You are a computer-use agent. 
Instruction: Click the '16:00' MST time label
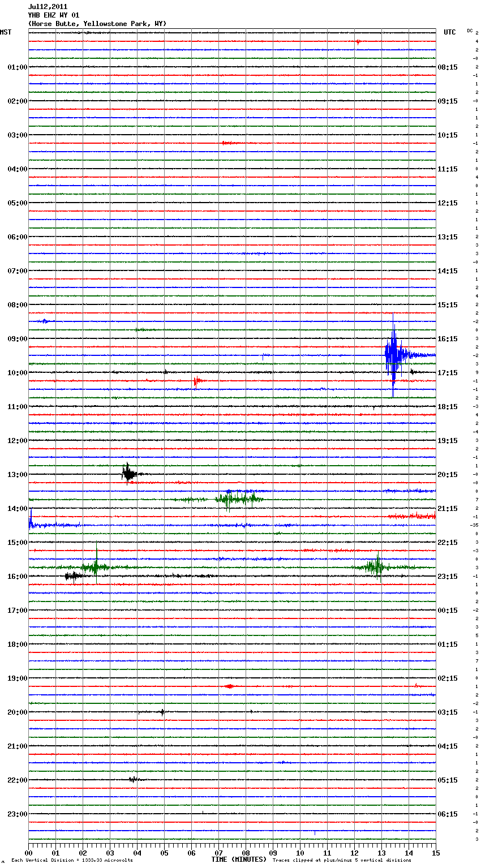click(x=18, y=577)
